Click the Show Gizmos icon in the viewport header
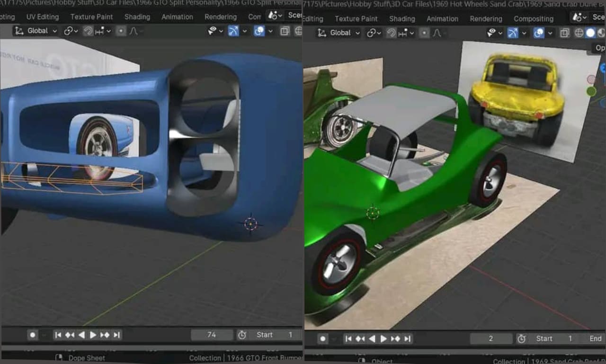This screenshot has width=606, height=364. click(x=233, y=31)
